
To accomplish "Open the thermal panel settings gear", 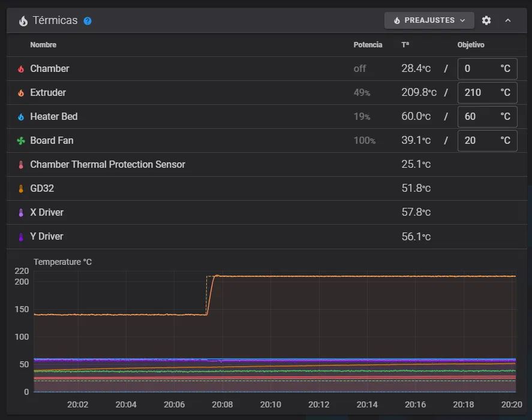I will [486, 20].
